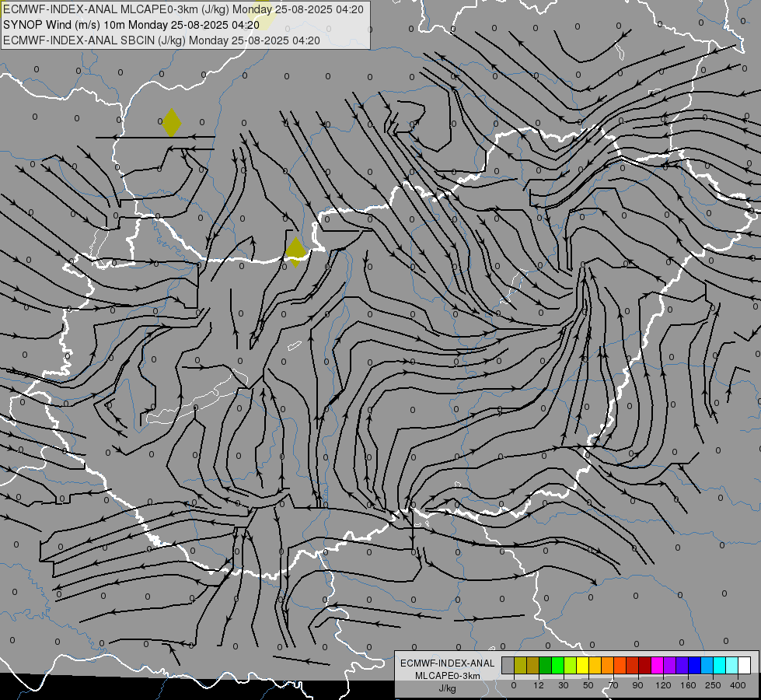Select the lime yellow-green legend swatch
Viewport: 761px width, 700px height.
pyautogui.click(x=571, y=666)
